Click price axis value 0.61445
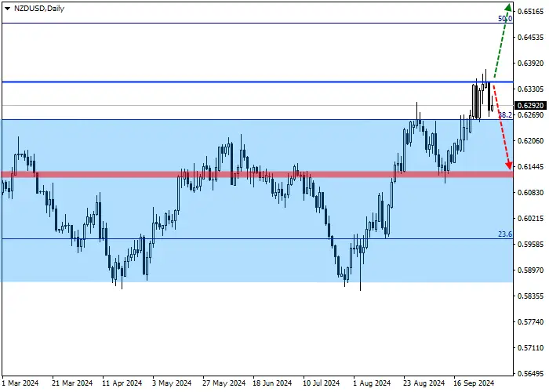Screen dimensions: 549x392 pyautogui.click(x=530, y=166)
